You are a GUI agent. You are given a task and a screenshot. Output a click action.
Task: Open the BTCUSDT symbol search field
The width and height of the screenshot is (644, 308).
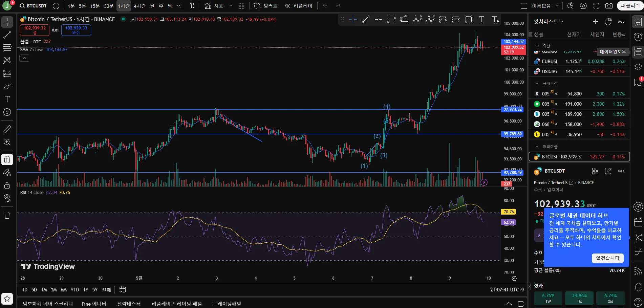click(x=33, y=6)
